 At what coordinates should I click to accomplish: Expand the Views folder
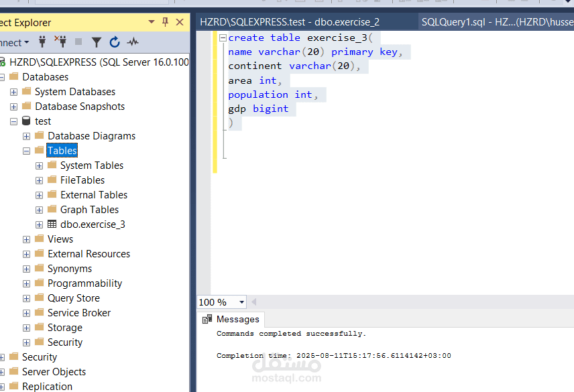click(26, 239)
